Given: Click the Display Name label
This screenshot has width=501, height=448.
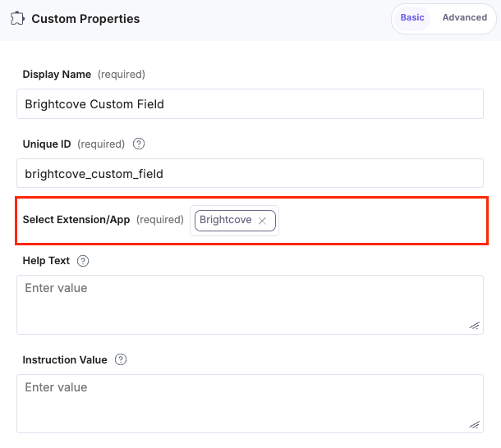Looking at the screenshot, I should (57, 74).
